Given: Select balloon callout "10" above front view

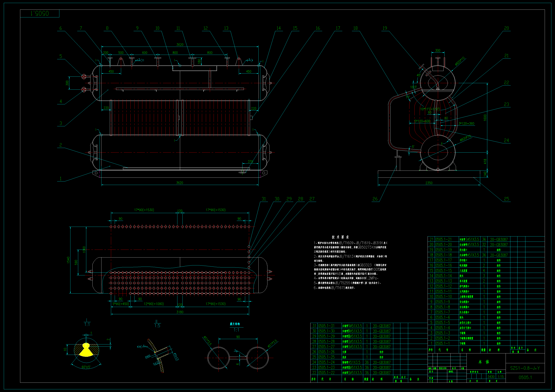Looking at the screenshot, I should click(x=157, y=28).
